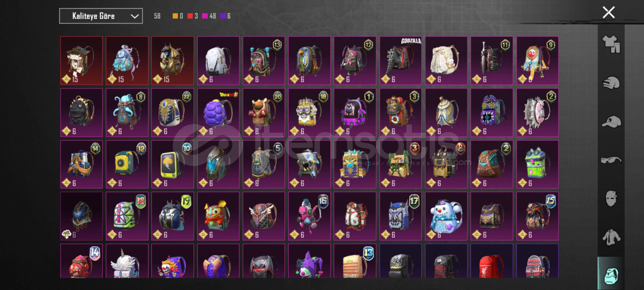Click the dropdown chevron arrow
Image resolution: width=644 pixels, height=290 pixels.
[135, 16]
